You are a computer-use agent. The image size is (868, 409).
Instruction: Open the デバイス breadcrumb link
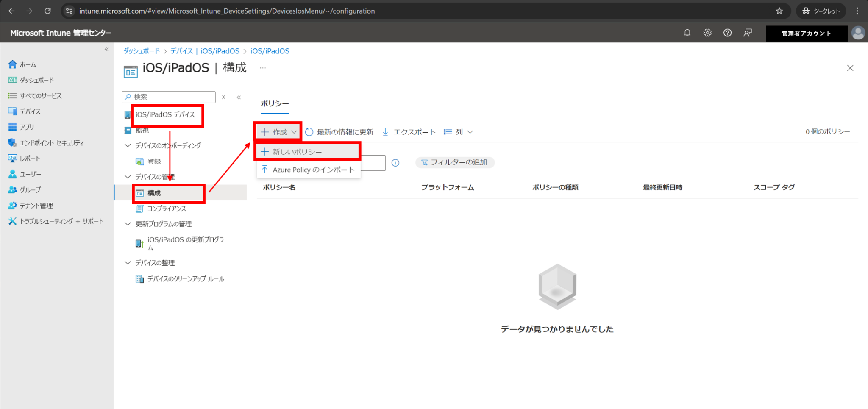pyautogui.click(x=181, y=50)
